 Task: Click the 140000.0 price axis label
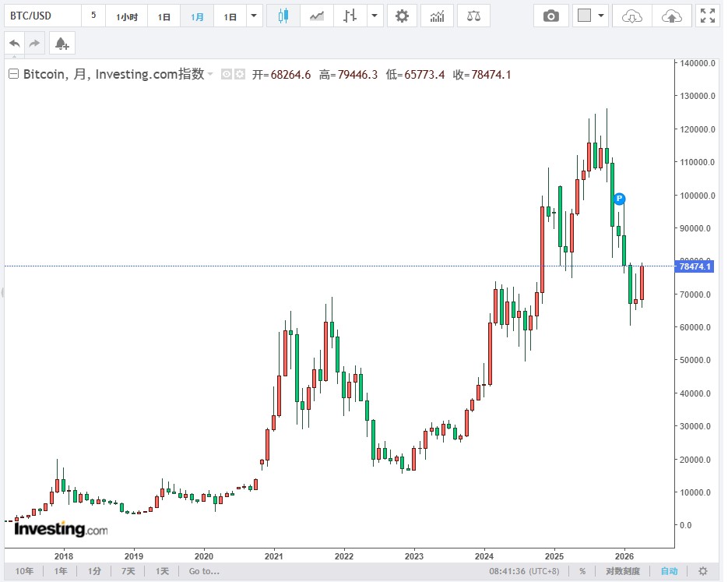point(698,64)
